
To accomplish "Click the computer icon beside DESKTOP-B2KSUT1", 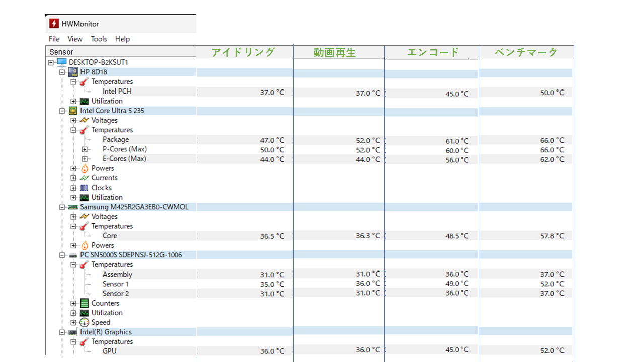I will pyautogui.click(x=62, y=62).
